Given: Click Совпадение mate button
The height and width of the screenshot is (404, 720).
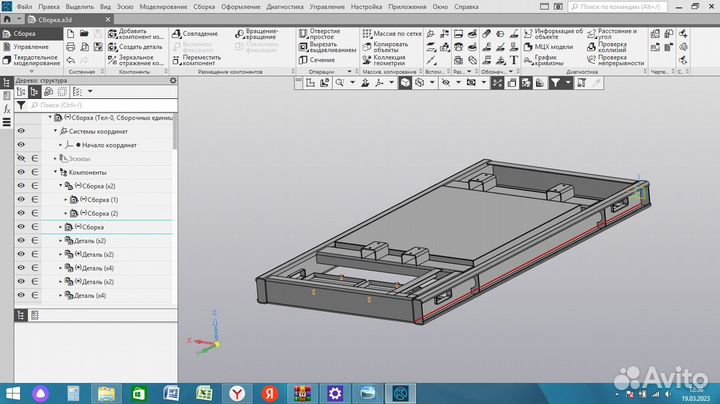Looking at the screenshot, I should click(x=195, y=34).
